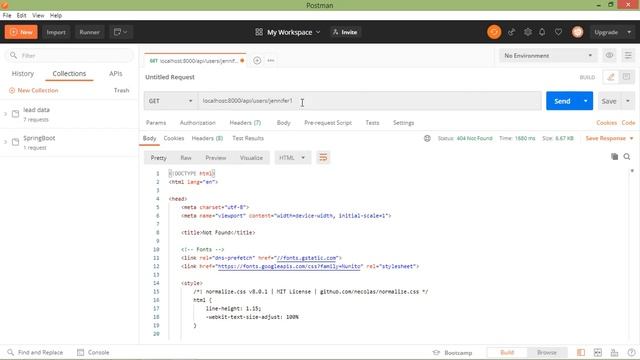Toggle the wrap lines icon in response toolbar
This screenshot has width=640, height=360.
click(323, 158)
